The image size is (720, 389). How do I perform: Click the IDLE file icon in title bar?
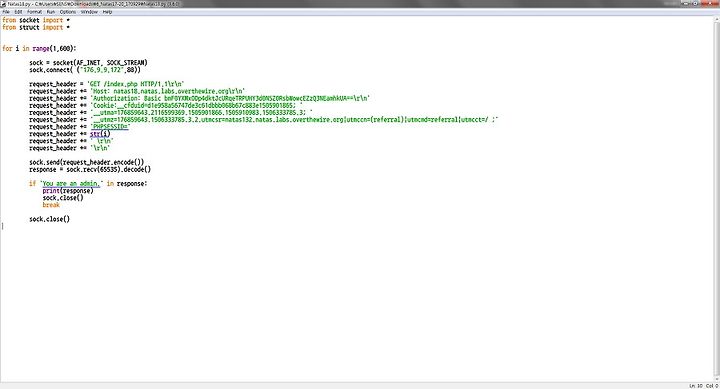(3, 4)
